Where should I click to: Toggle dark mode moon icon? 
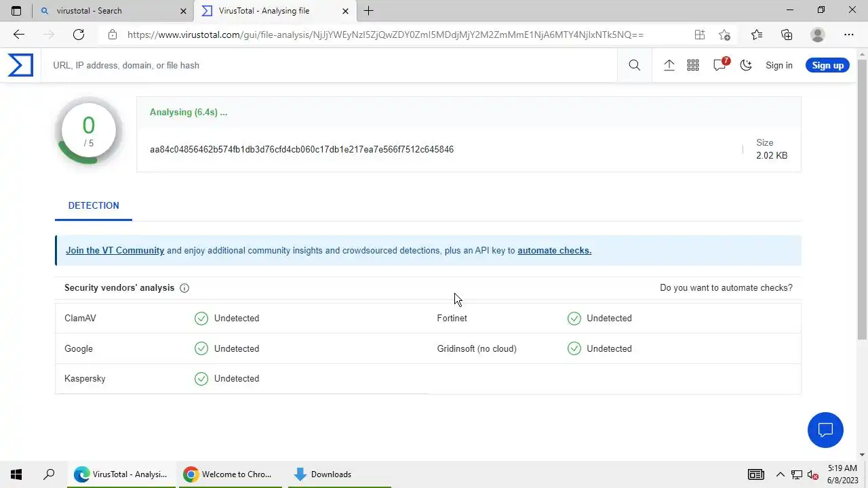746,65
